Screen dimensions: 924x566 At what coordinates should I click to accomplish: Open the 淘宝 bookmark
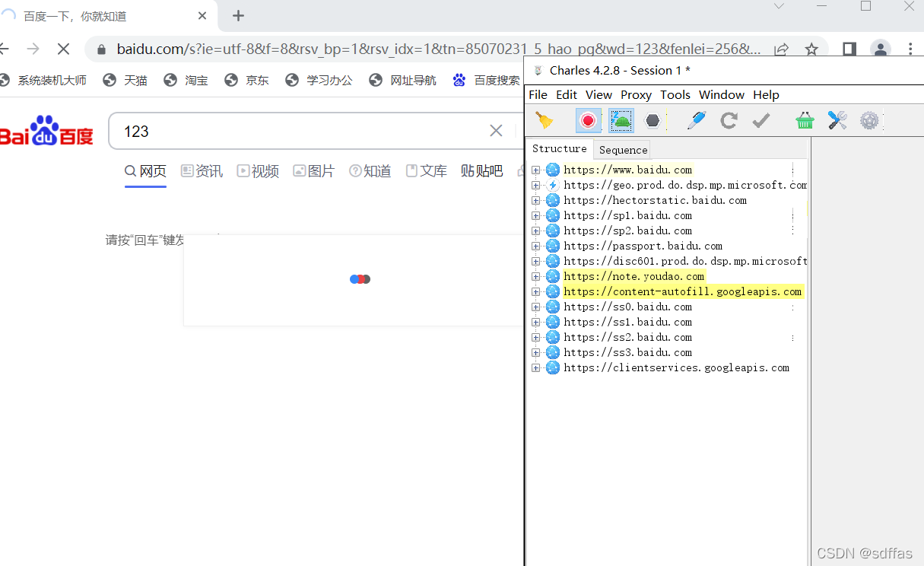click(x=186, y=80)
